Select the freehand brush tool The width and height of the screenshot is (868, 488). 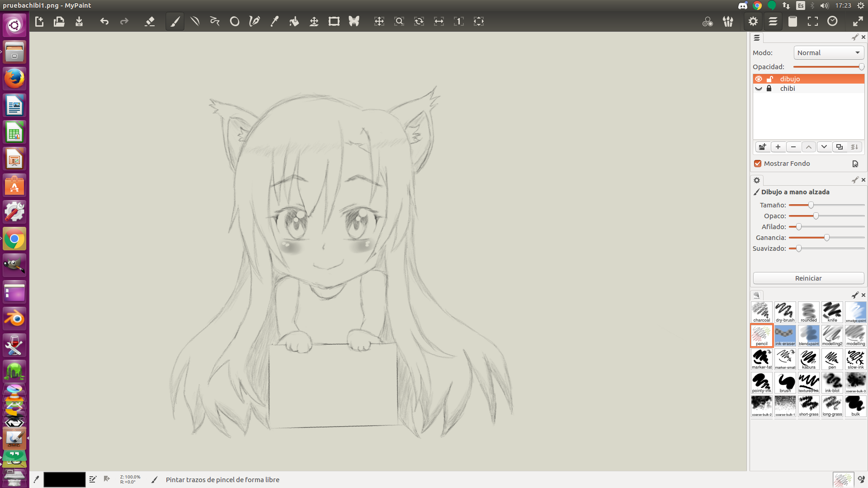pos(175,21)
